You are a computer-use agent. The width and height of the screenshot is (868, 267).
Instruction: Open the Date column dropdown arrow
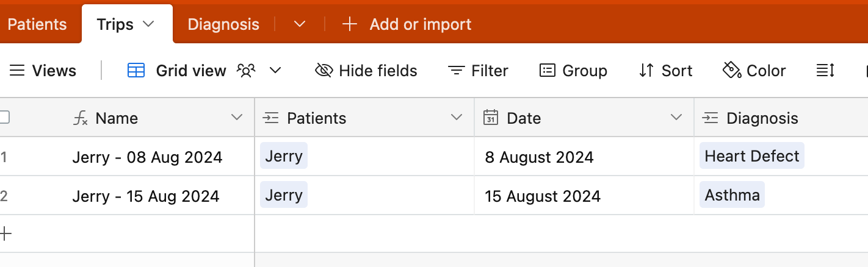click(x=676, y=118)
